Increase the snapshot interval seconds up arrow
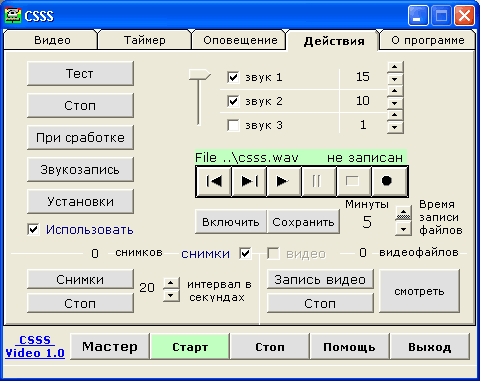This screenshot has width=480, height=381. (x=171, y=283)
